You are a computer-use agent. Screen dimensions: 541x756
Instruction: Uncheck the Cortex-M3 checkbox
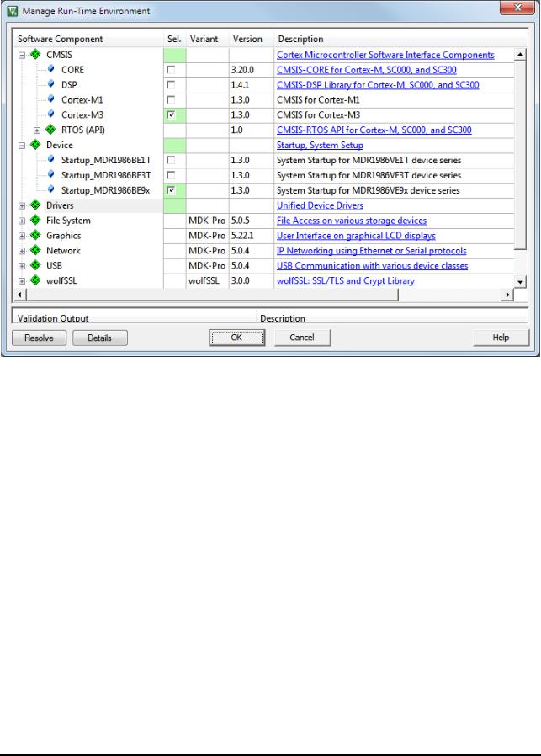coord(171,114)
